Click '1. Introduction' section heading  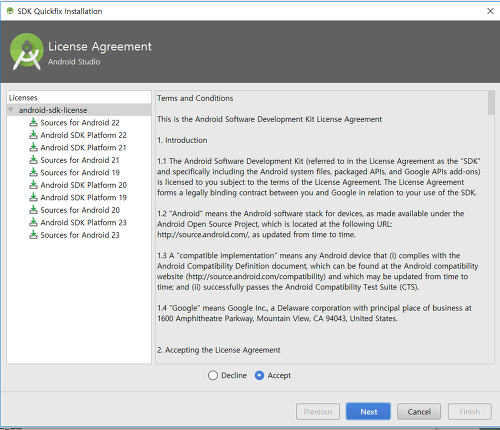point(182,140)
